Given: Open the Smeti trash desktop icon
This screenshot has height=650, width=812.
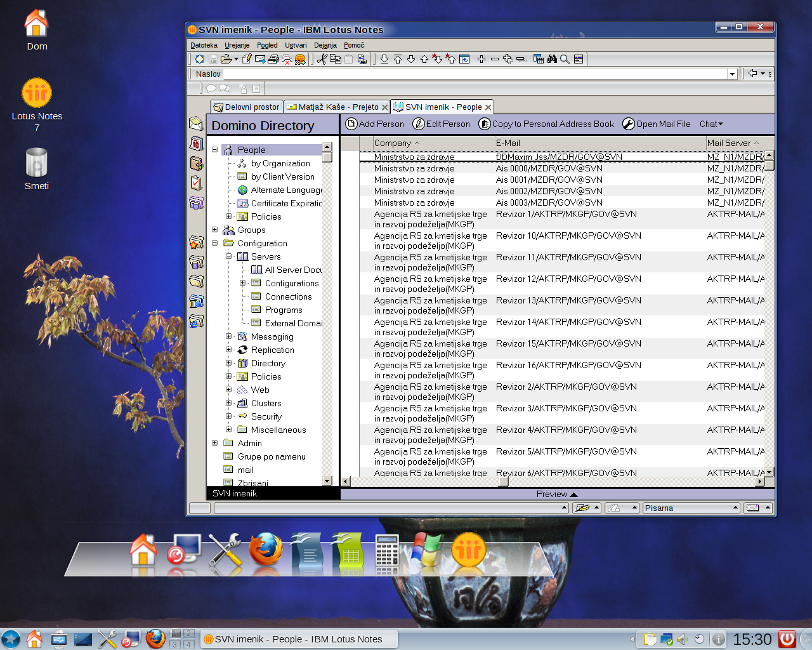Looking at the screenshot, I should pos(36,162).
